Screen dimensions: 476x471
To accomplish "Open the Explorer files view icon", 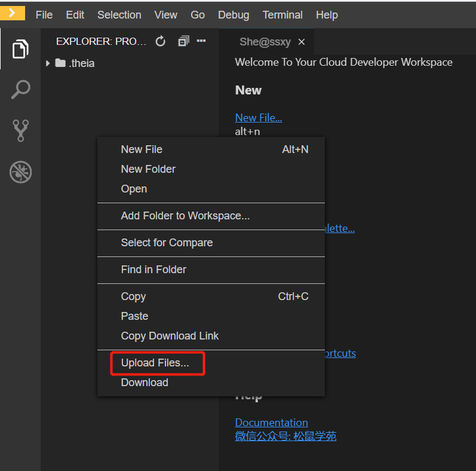I will click(x=20, y=49).
